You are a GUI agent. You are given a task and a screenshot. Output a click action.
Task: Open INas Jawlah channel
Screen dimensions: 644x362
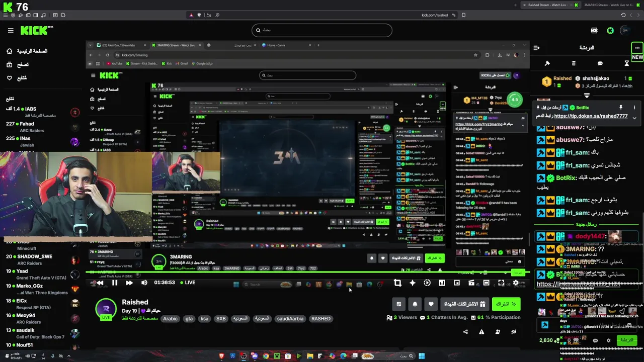pyautogui.click(x=42, y=141)
